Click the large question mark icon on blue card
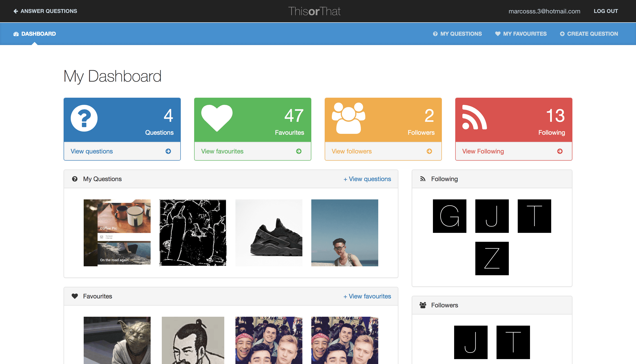Viewport: 636px width, 364px height. [x=84, y=118]
